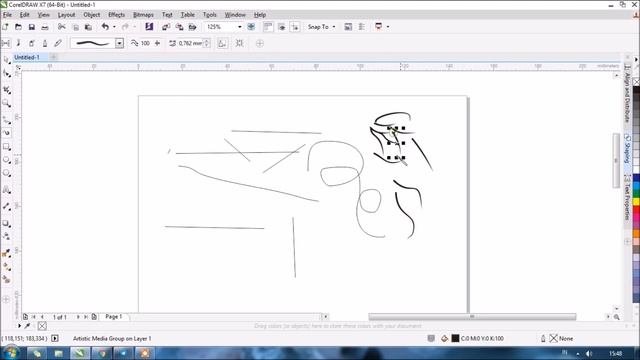Click the yellow swatch in color palette
This screenshot has height=360, width=640.
click(x=636, y=201)
